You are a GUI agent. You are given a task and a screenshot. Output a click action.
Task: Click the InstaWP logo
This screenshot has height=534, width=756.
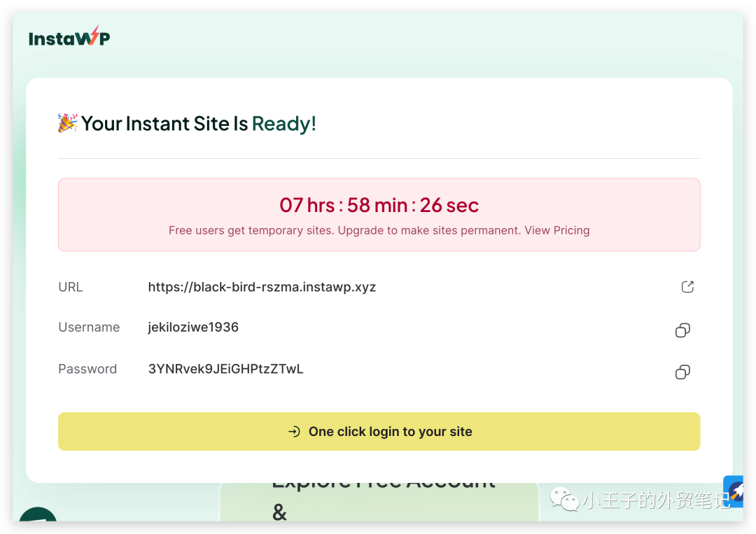[x=69, y=38]
